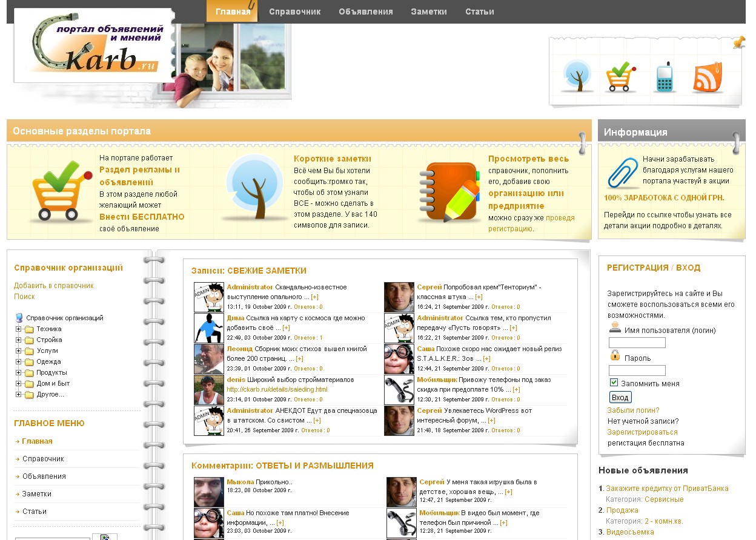Open the Главная tab in top navigation

pos(233,12)
